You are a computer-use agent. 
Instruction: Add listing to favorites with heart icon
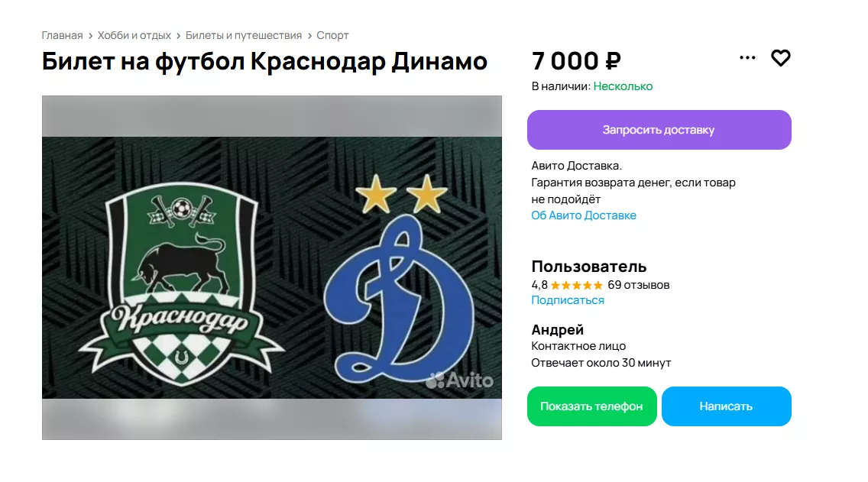click(781, 58)
